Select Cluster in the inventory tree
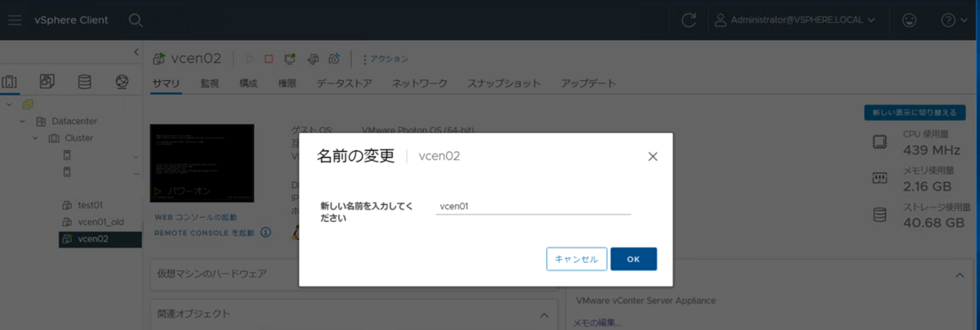This screenshot has width=980, height=330. 79,138
